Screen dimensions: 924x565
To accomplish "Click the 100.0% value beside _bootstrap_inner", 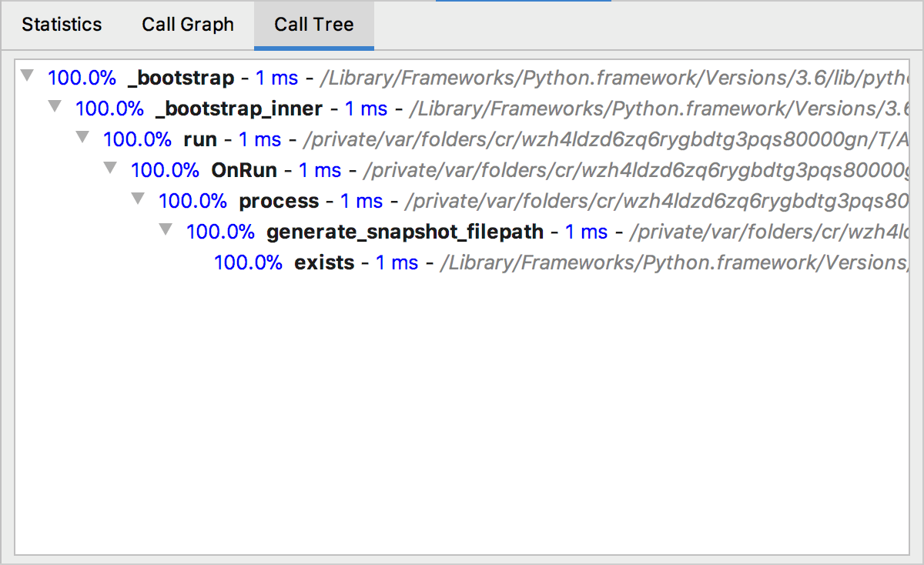I will 110,108.
